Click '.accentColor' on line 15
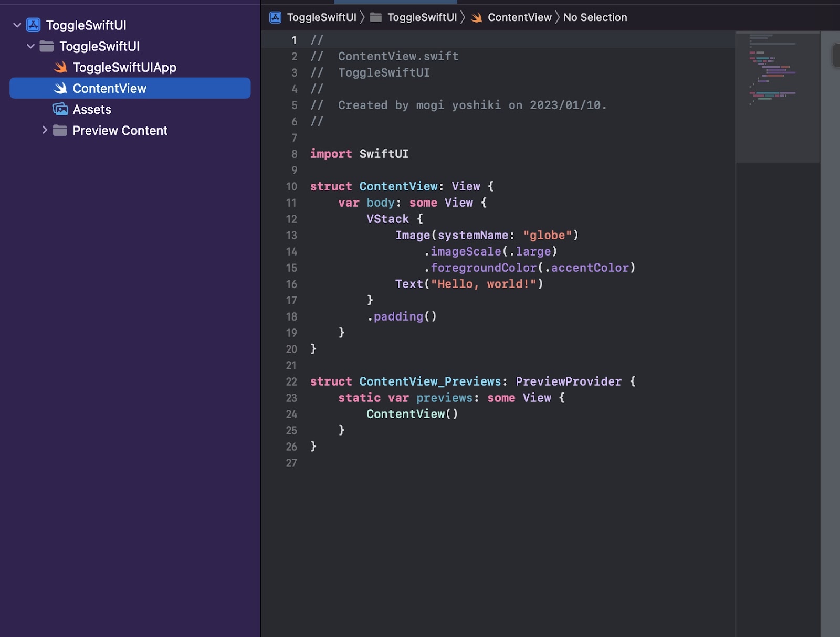This screenshot has height=637, width=840. [x=586, y=268]
